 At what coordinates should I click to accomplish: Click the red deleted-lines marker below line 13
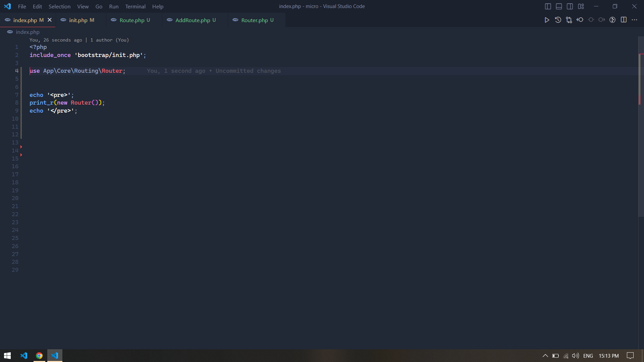21,147
